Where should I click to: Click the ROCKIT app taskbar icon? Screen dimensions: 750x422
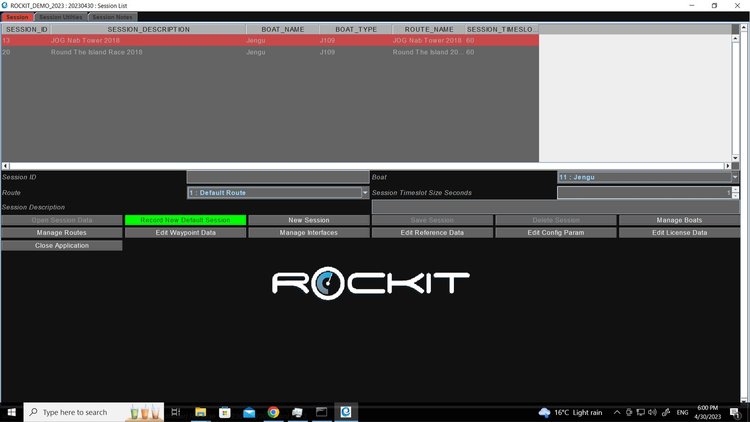click(346, 412)
